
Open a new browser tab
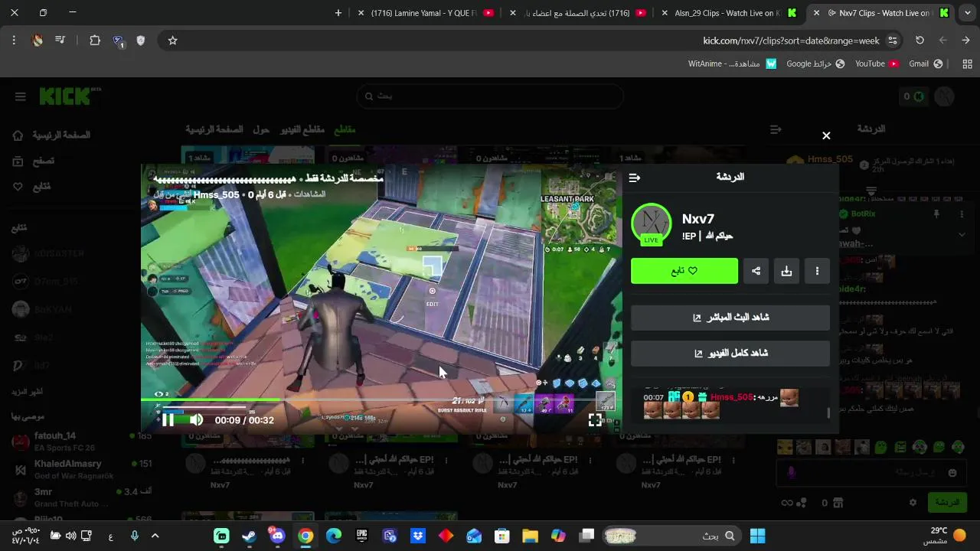(338, 13)
